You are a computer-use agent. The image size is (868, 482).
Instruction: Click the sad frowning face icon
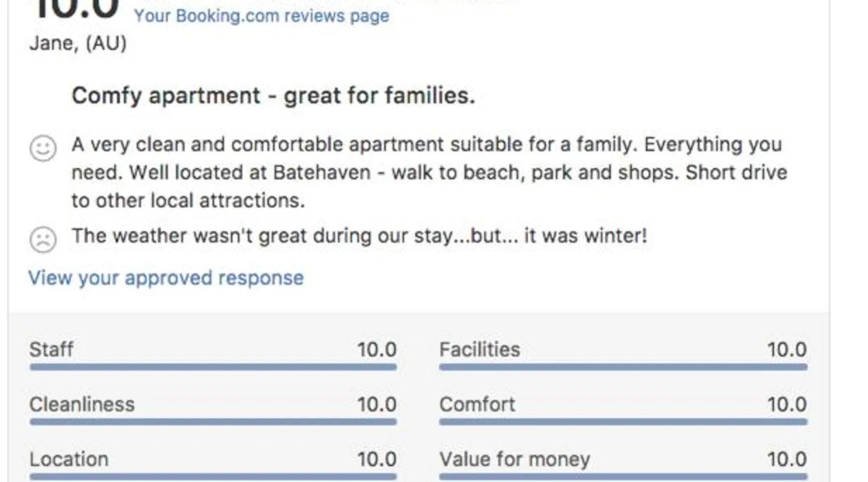coord(43,239)
